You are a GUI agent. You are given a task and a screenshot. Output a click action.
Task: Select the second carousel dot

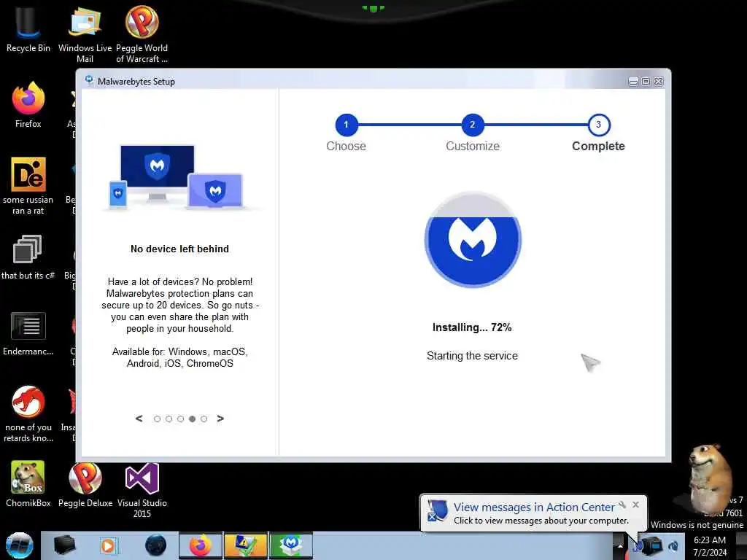[x=169, y=419]
